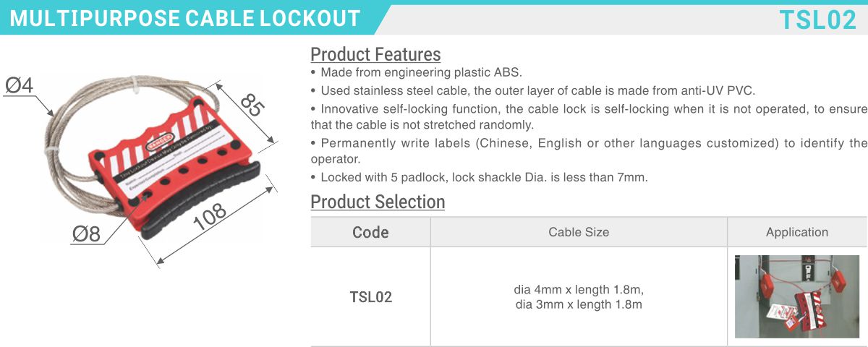The width and height of the screenshot is (868, 347).
Task: Click the 5 padlock shackle feature line
Action: click(x=479, y=176)
